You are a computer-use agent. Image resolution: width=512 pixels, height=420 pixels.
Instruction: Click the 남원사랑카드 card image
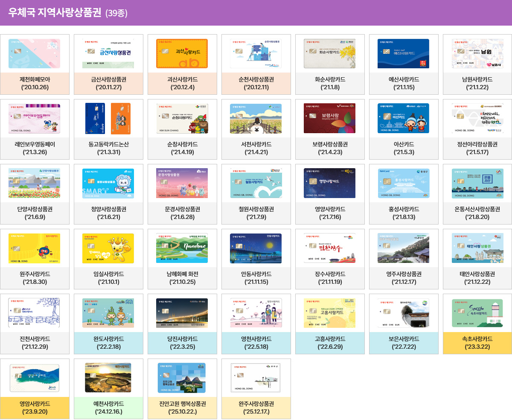(x=477, y=54)
